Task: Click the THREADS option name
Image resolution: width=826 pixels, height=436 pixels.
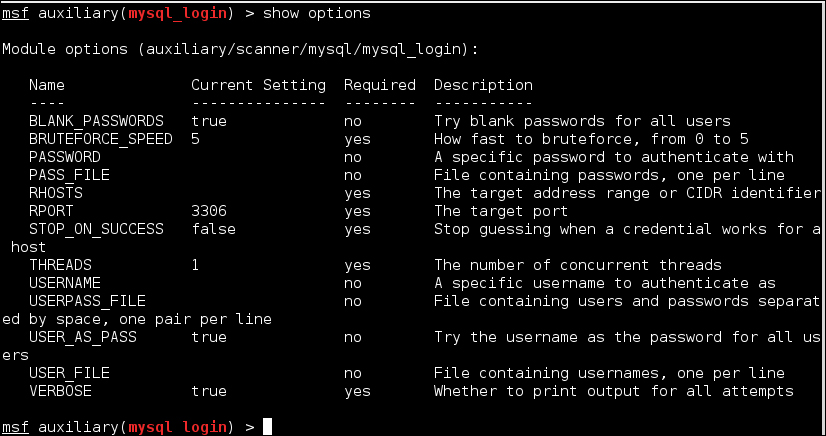Action: [60, 265]
